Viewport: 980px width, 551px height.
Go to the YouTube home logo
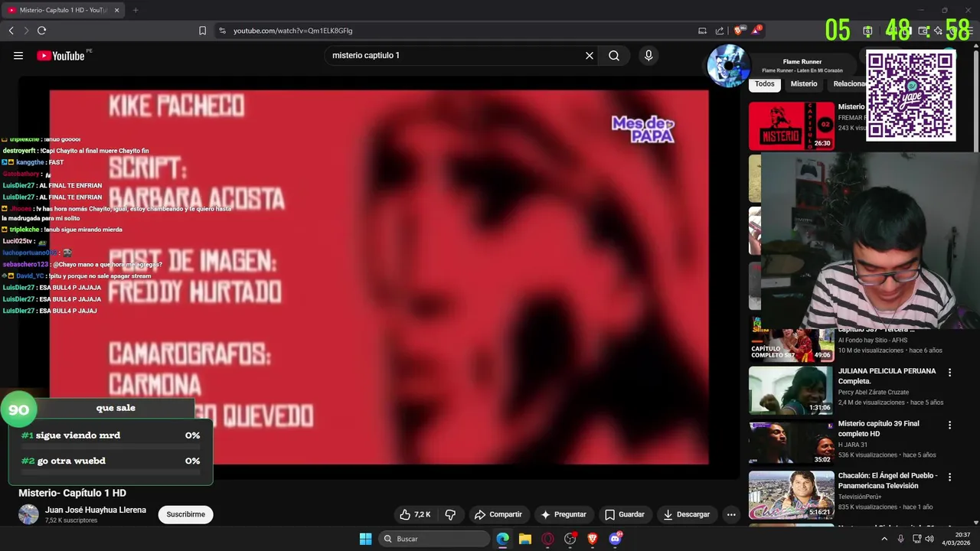click(x=60, y=55)
